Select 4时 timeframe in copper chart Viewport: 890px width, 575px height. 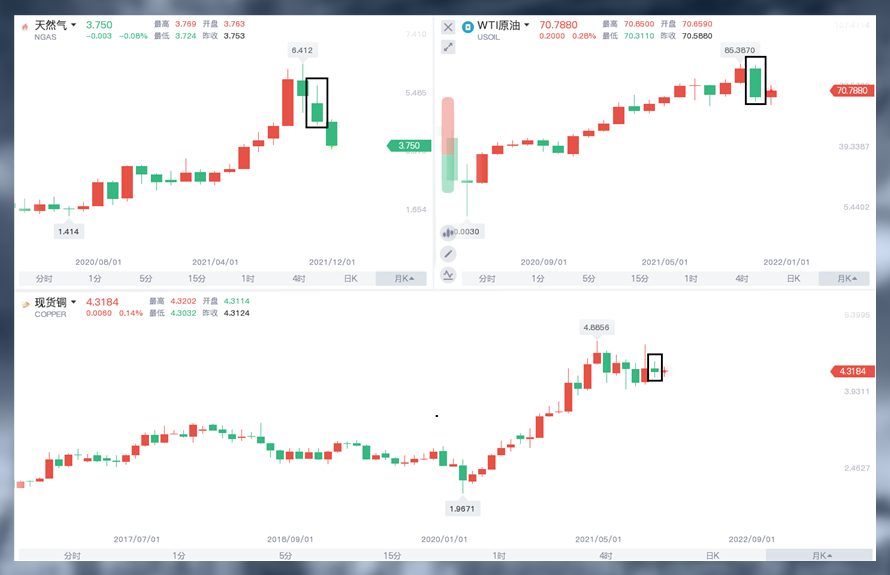pyautogui.click(x=606, y=556)
